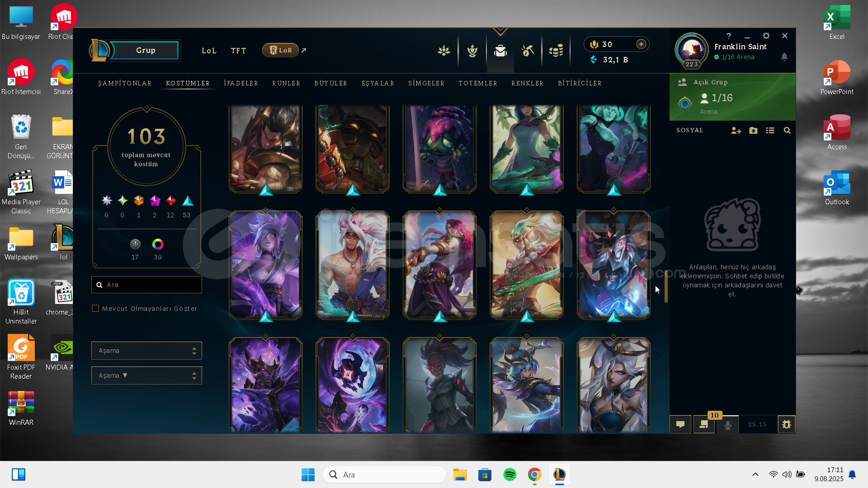The height and width of the screenshot is (488, 868).
Task: Click the Legendary tier gem showing 12
Action: click(171, 201)
